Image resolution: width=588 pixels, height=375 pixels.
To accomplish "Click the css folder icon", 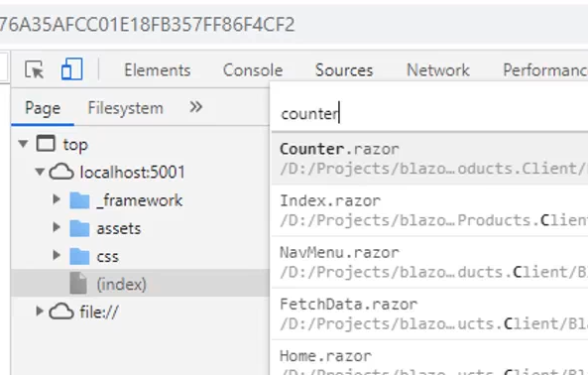I will click(x=79, y=257).
